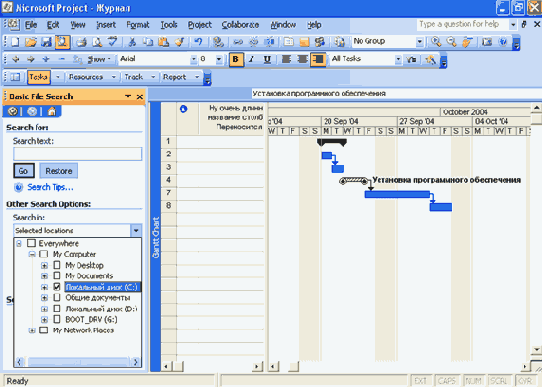542x387 pixels.
Task: Click the Report guide button
Action: tap(175, 77)
